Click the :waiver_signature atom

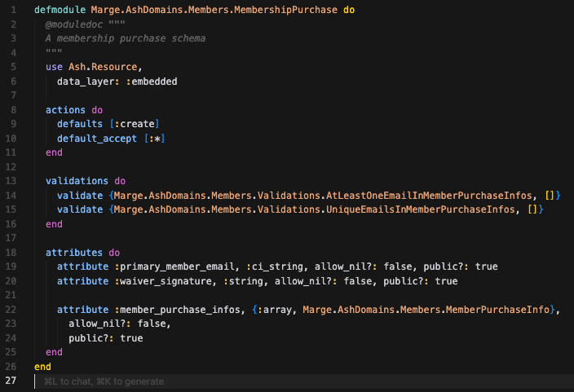157,281
